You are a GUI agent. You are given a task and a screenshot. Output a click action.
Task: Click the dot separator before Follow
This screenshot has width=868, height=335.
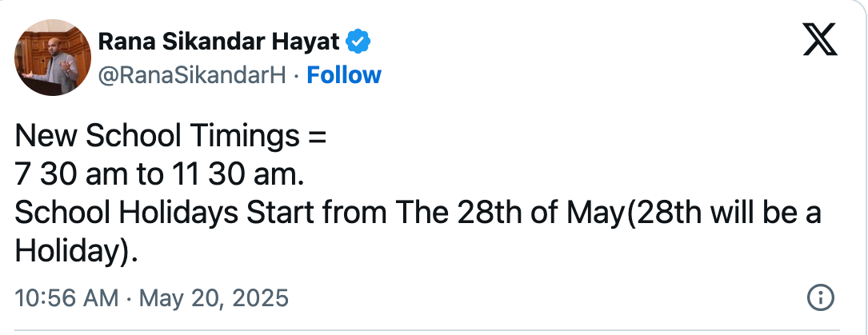(297, 75)
